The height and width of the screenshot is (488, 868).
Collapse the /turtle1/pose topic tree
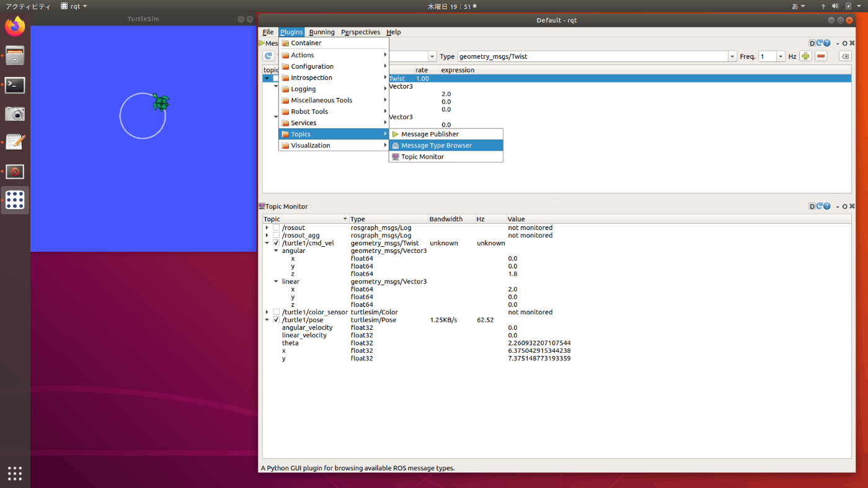(267, 320)
